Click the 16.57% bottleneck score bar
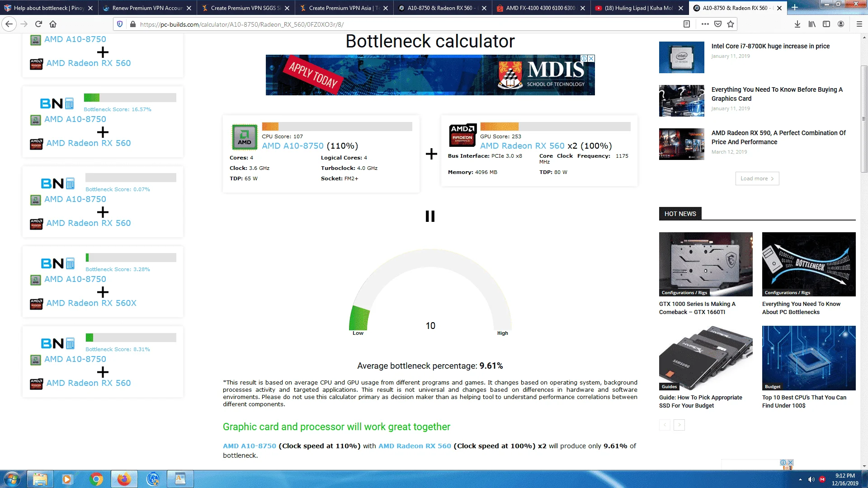This screenshot has width=868, height=488. [130, 98]
